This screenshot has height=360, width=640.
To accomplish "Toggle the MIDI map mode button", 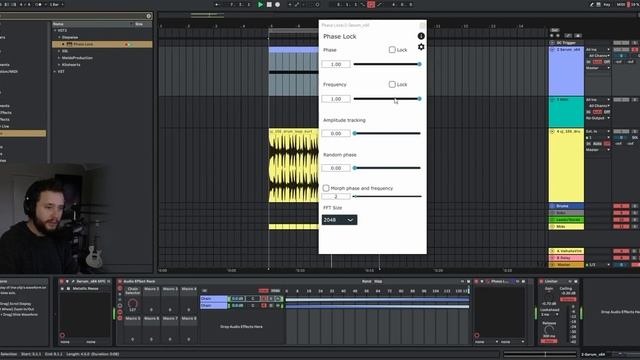I will coord(621,4).
